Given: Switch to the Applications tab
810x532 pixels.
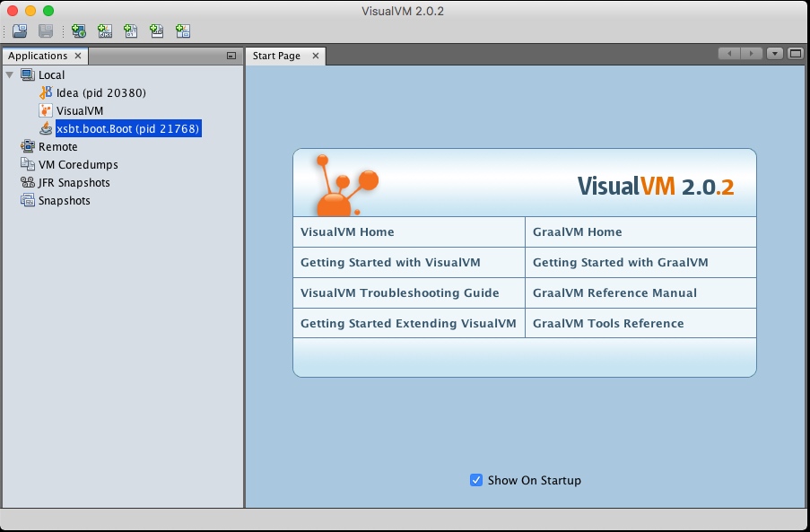Looking at the screenshot, I should coord(38,56).
